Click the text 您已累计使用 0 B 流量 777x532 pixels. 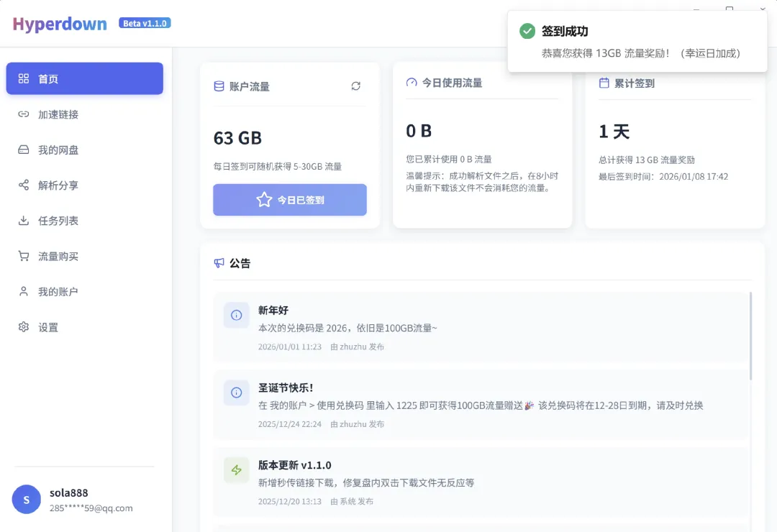(x=449, y=159)
